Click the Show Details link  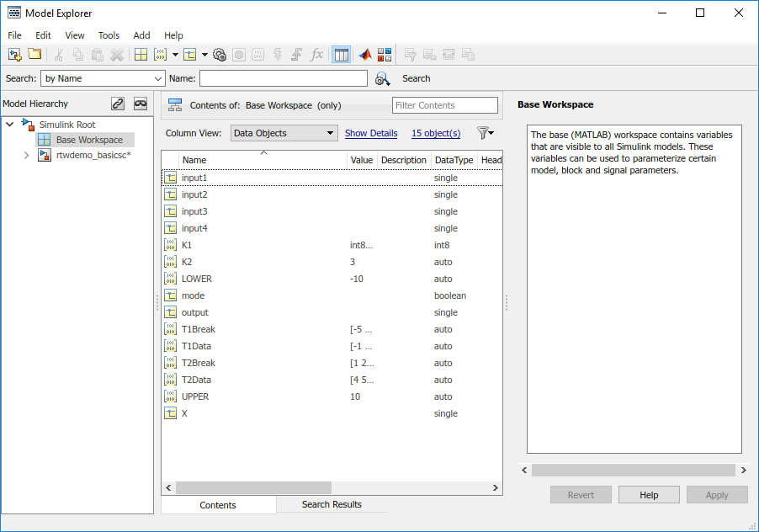click(371, 133)
